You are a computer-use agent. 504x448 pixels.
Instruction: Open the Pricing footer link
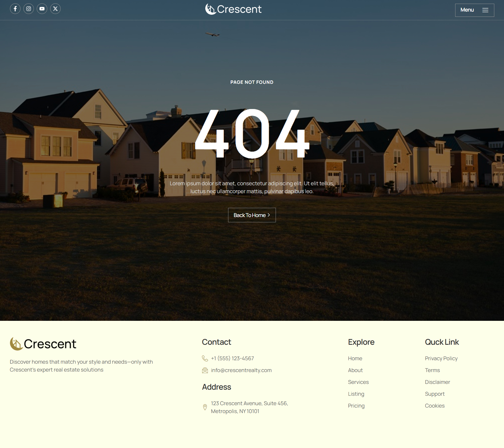[356, 406]
